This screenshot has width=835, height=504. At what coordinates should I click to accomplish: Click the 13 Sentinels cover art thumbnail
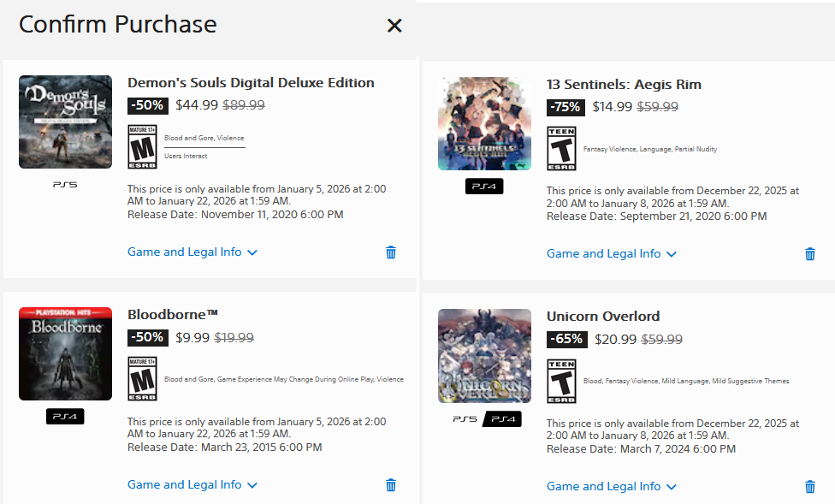[x=484, y=123]
